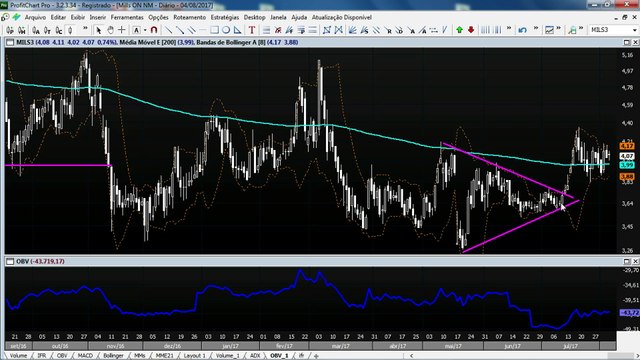Select the first diagonal line drawing tool
640x360 pixels.
pyautogui.click(x=168, y=30)
